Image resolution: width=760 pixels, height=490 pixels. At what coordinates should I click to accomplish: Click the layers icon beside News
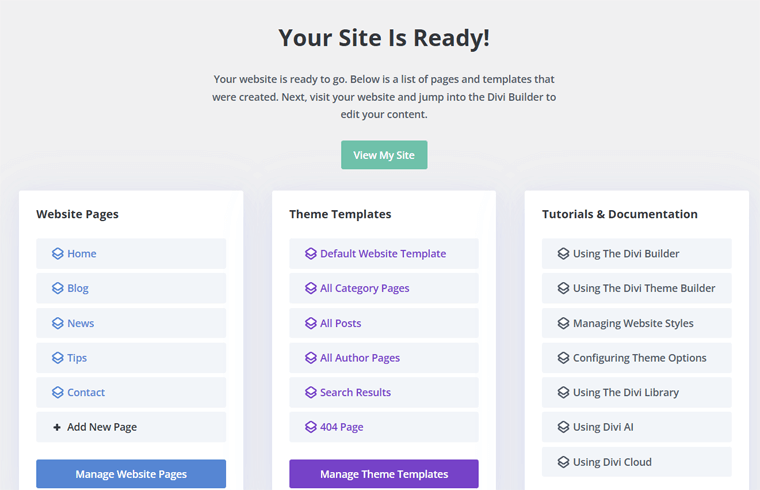(x=58, y=323)
